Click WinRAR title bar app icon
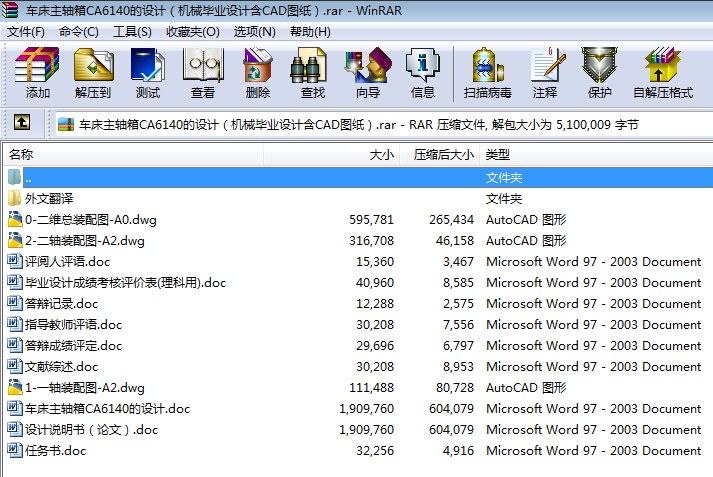The width and height of the screenshot is (713, 477). tap(10, 10)
